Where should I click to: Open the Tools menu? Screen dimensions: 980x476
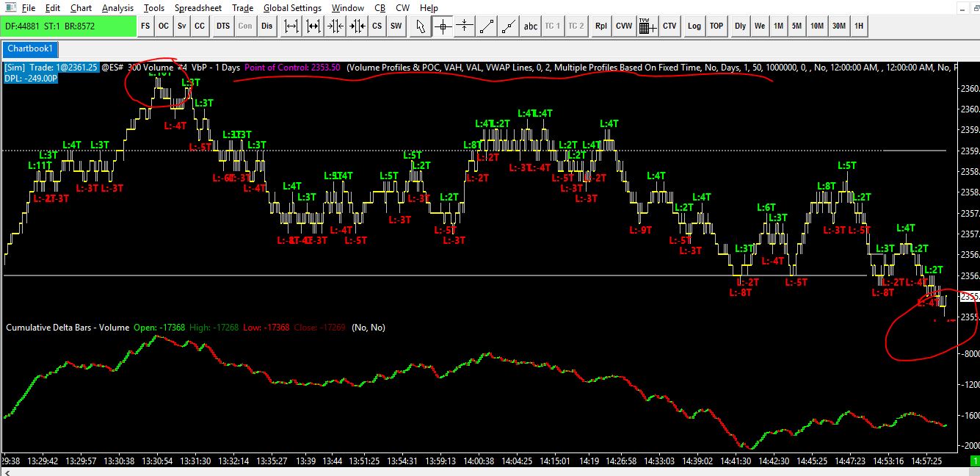[x=154, y=8]
